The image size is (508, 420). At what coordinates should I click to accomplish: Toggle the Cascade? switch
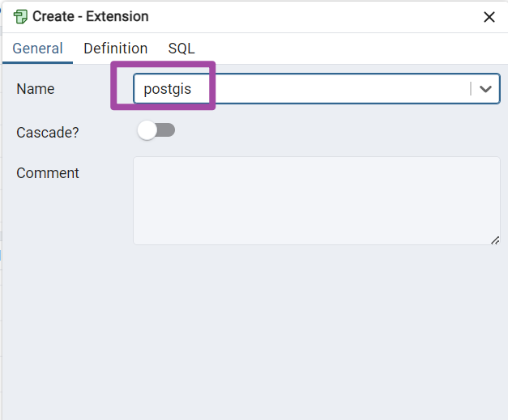point(156,130)
